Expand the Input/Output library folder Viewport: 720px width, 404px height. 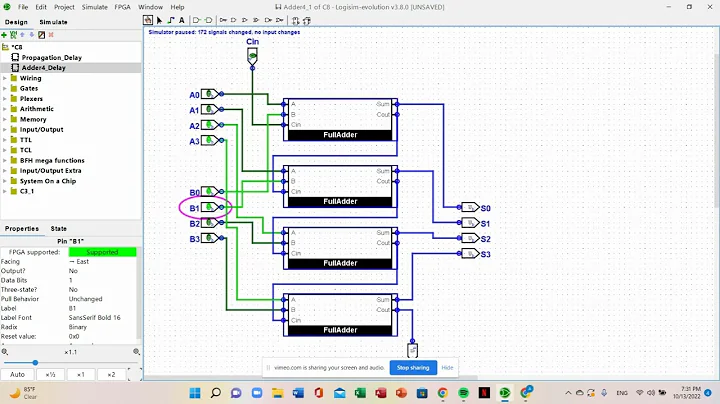5,129
